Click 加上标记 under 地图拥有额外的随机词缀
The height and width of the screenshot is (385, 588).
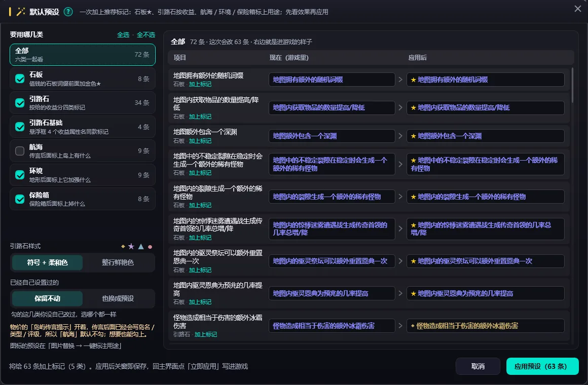[x=200, y=85]
